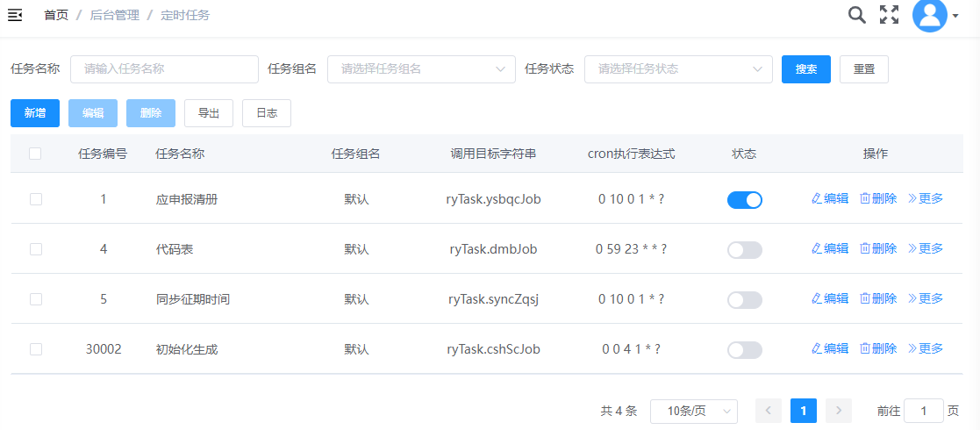The height and width of the screenshot is (430, 980).
Task: Click the 导出 button
Action: [x=209, y=113]
